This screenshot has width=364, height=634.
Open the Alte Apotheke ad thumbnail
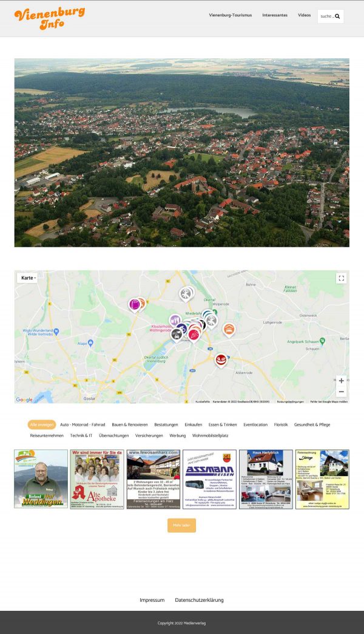(x=97, y=479)
